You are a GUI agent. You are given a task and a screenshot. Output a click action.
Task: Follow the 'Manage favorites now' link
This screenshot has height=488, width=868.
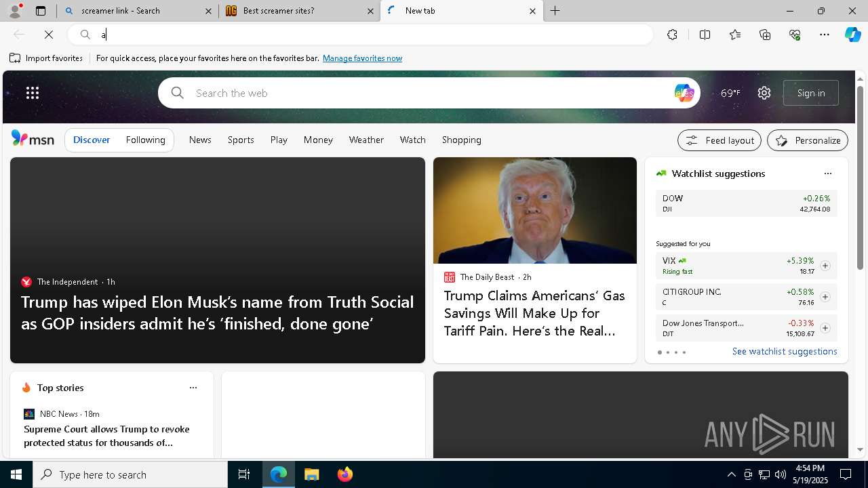(x=362, y=58)
